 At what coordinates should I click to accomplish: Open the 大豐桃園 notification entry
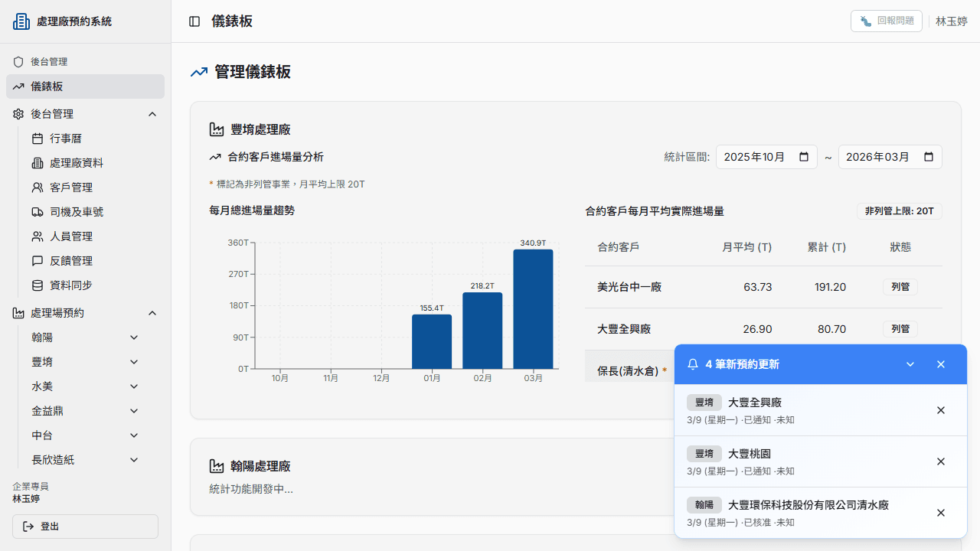point(821,461)
